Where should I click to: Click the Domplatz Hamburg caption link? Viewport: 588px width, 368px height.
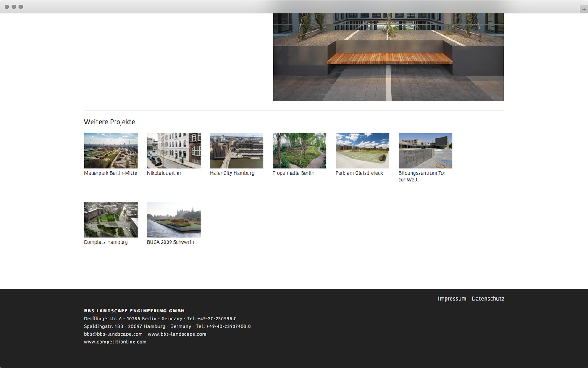pyautogui.click(x=106, y=242)
